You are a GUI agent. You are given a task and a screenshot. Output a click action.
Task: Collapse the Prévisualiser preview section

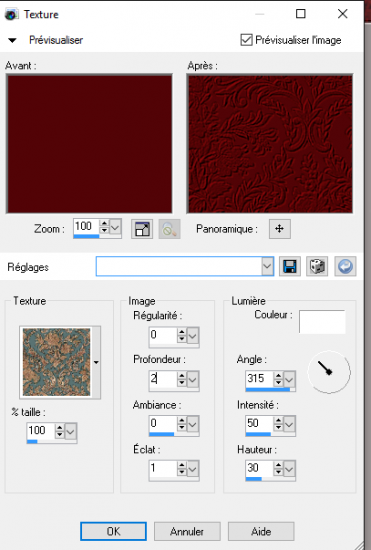[12, 40]
